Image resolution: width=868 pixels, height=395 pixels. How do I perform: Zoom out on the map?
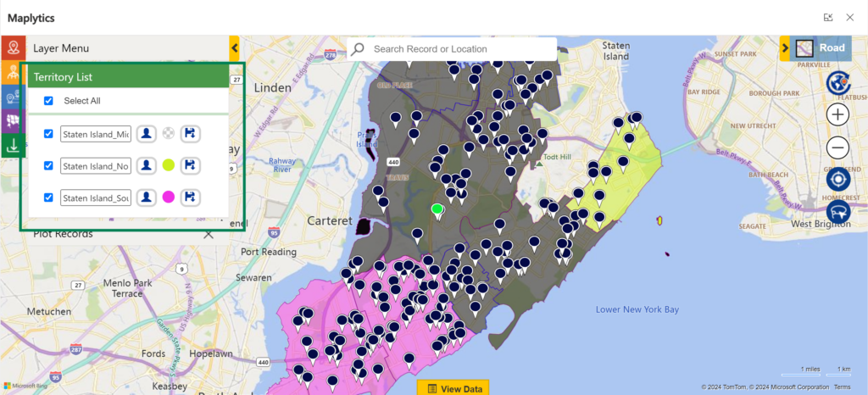coord(837,147)
